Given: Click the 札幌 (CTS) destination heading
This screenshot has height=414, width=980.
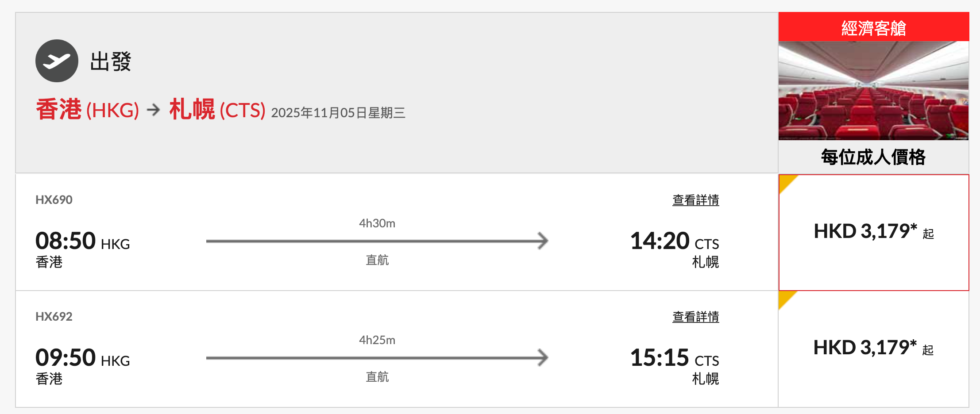Looking at the screenshot, I should tap(217, 110).
